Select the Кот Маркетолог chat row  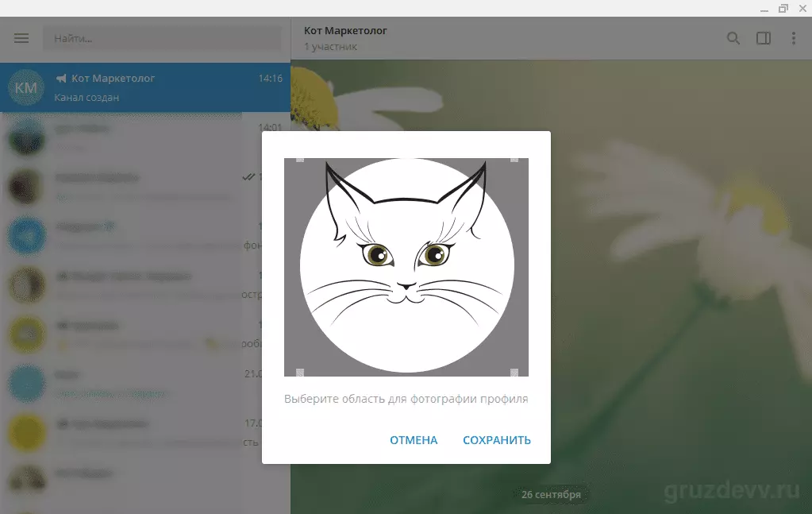145,87
